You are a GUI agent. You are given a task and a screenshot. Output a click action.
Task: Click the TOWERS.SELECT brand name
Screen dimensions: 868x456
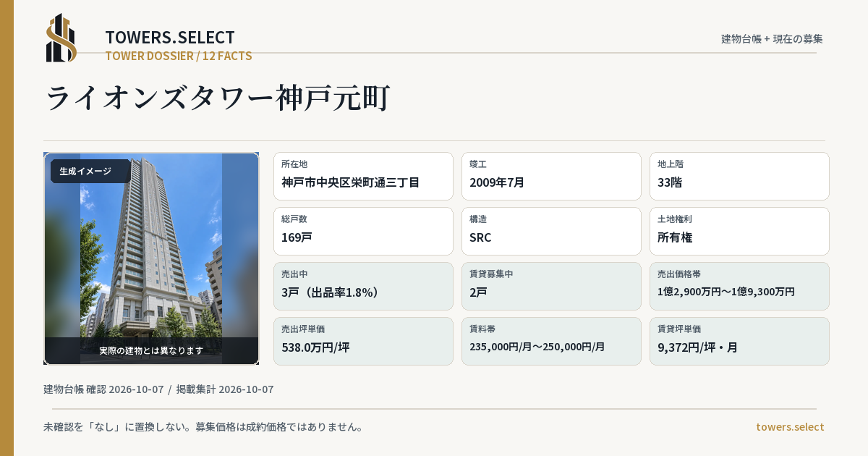(x=170, y=37)
